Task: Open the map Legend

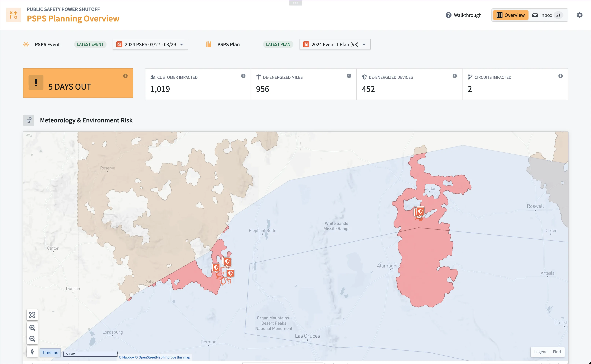Action: pyautogui.click(x=541, y=352)
